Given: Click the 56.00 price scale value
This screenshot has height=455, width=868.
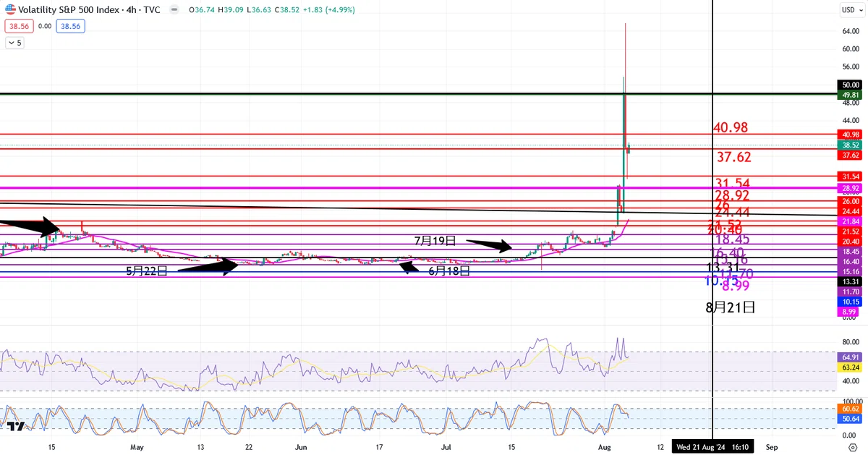Looking at the screenshot, I should click(x=850, y=67).
